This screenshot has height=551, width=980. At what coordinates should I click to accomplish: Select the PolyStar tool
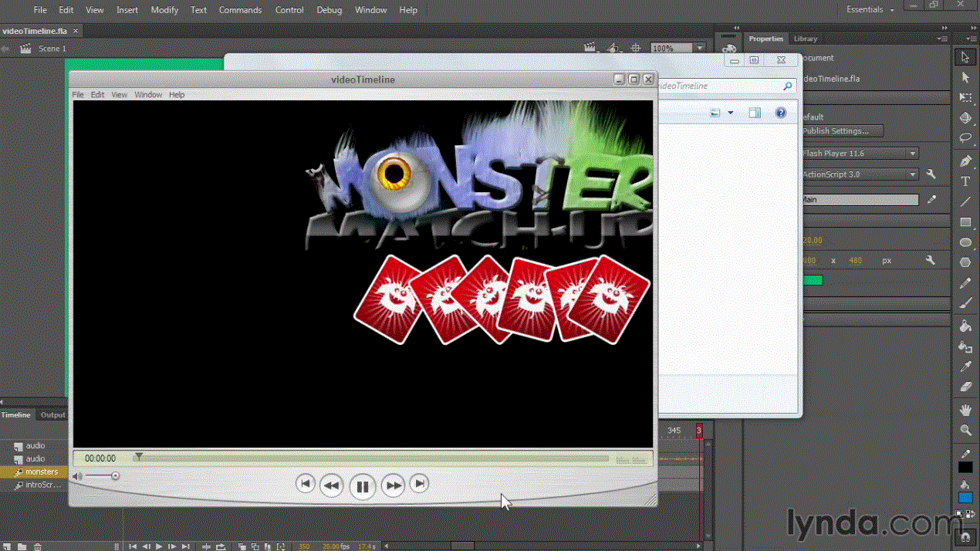click(965, 262)
